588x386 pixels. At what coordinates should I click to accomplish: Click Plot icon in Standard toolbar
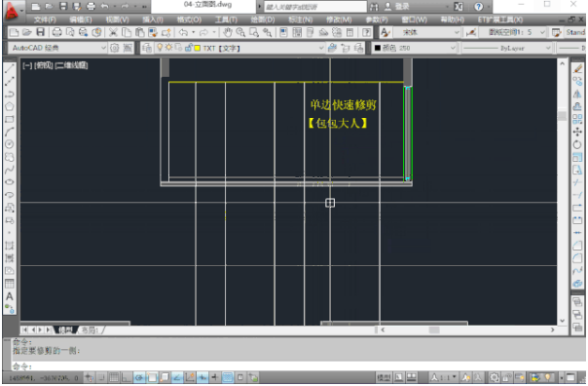tap(57, 33)
